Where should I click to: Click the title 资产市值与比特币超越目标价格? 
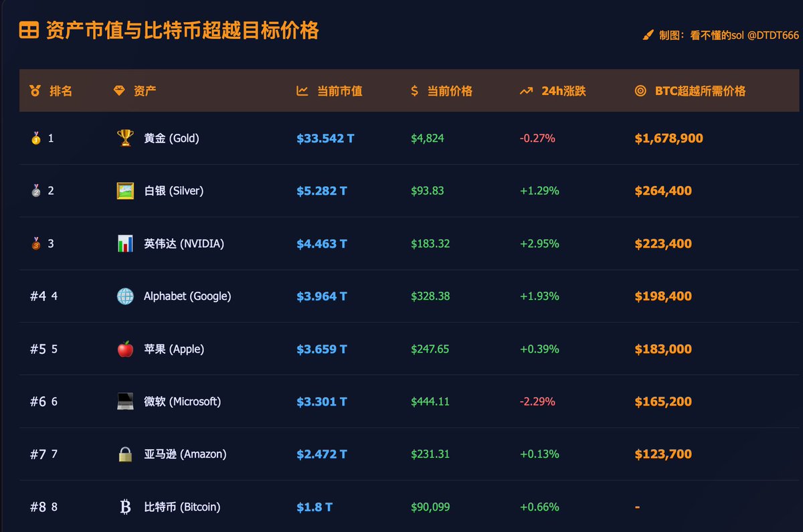182,30
